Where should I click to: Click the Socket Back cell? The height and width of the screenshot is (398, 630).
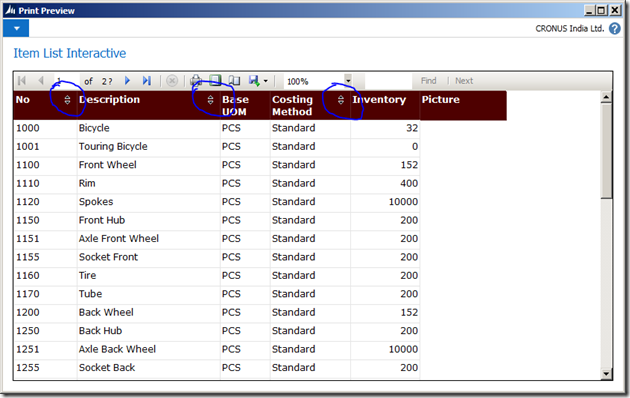tap(149, 369)
